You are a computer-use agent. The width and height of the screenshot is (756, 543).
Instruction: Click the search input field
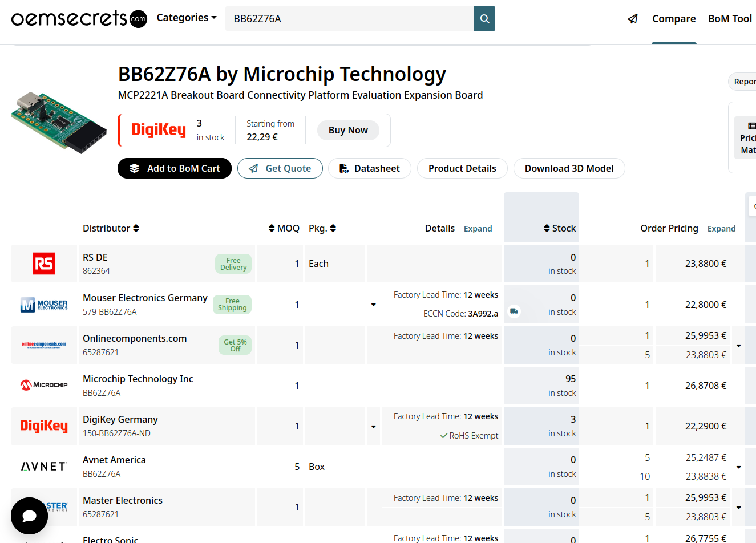350,19
